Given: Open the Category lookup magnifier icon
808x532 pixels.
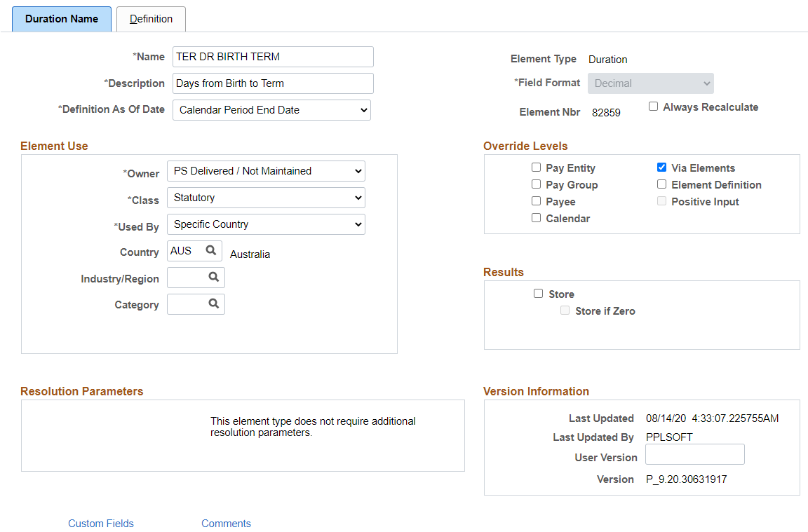Looking at the screenshot, I should point(213,303).
